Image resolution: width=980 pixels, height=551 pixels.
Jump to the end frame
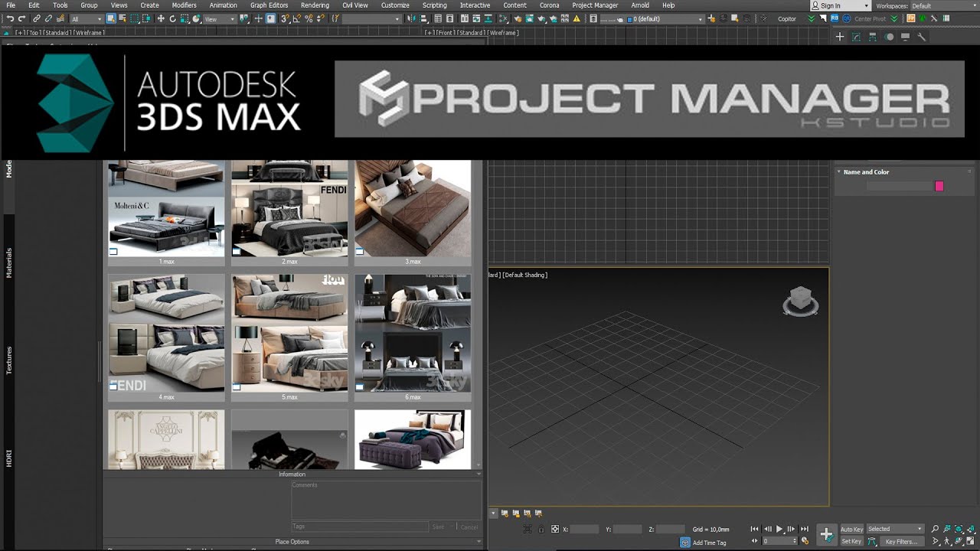(x=805, y=529)
